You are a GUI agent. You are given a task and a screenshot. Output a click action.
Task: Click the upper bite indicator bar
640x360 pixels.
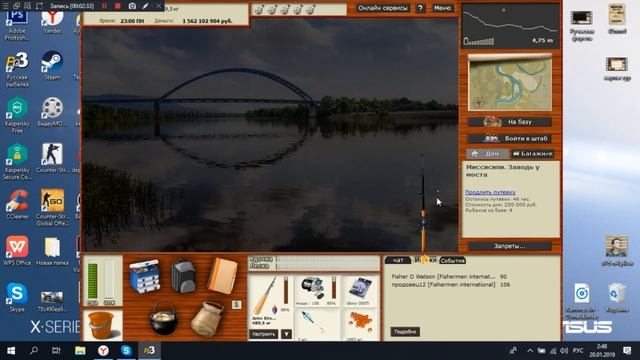point(328,259)
